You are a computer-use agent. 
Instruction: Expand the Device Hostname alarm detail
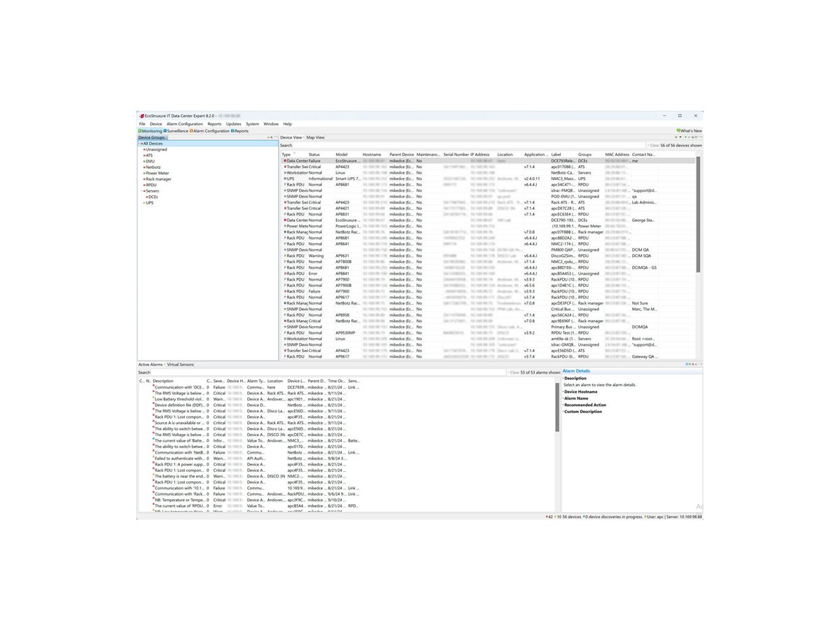563,392
